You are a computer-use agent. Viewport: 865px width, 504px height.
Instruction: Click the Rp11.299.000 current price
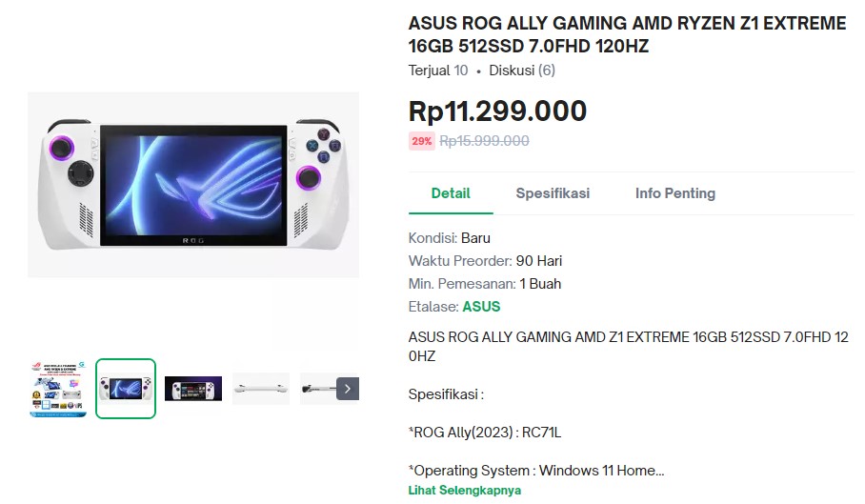click(497, 111)
